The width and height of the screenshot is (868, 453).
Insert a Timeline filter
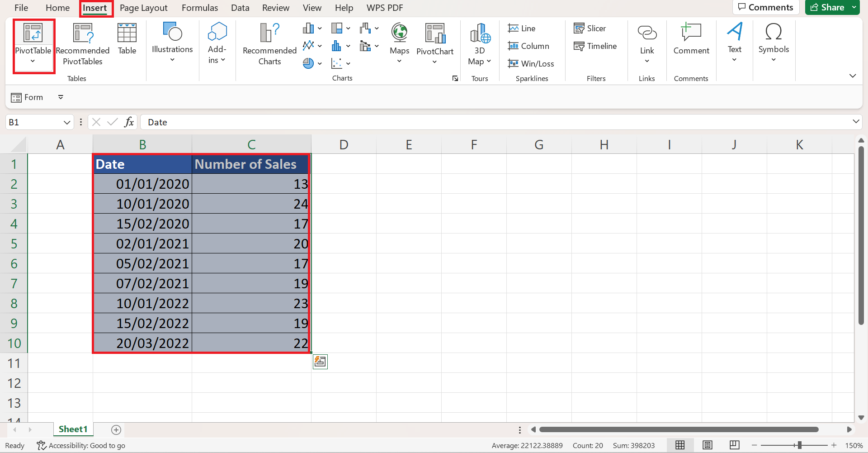[x=595, y=46]
